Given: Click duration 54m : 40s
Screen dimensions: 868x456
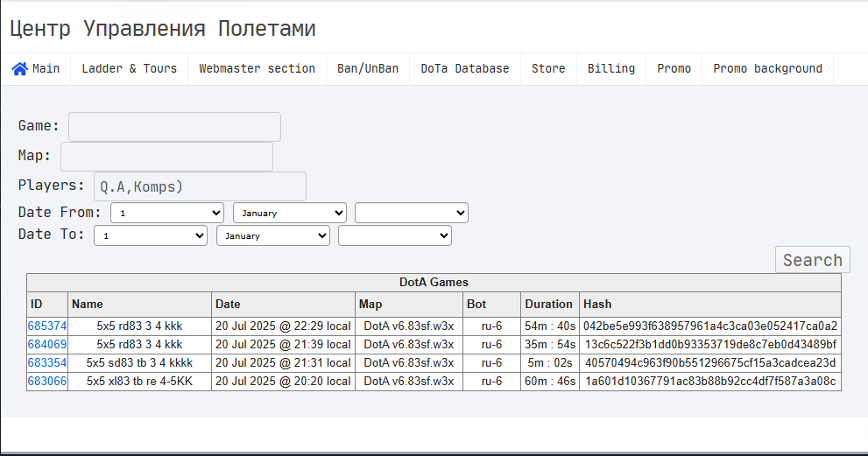Looking at the screenshot, I should coord(550,326).
